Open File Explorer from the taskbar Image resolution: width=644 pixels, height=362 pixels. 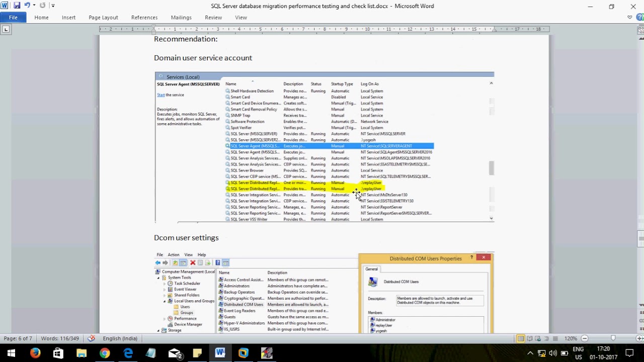point(81,353)
